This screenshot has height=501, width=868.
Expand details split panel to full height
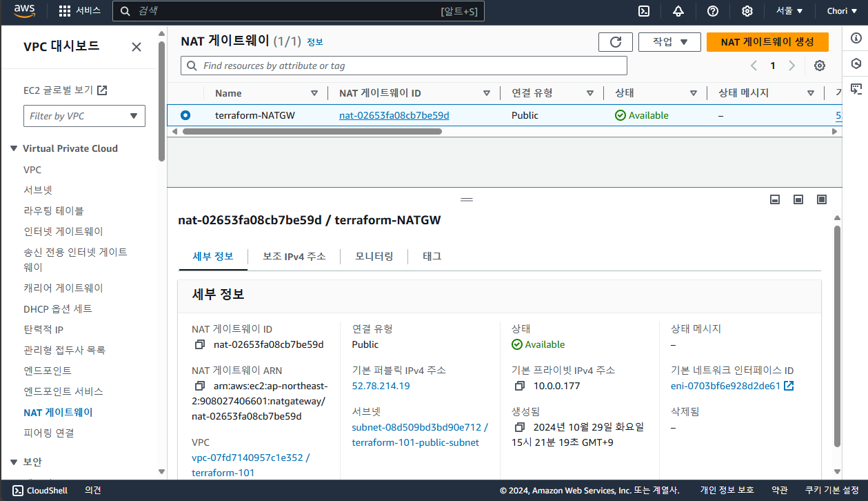[822, 199]
